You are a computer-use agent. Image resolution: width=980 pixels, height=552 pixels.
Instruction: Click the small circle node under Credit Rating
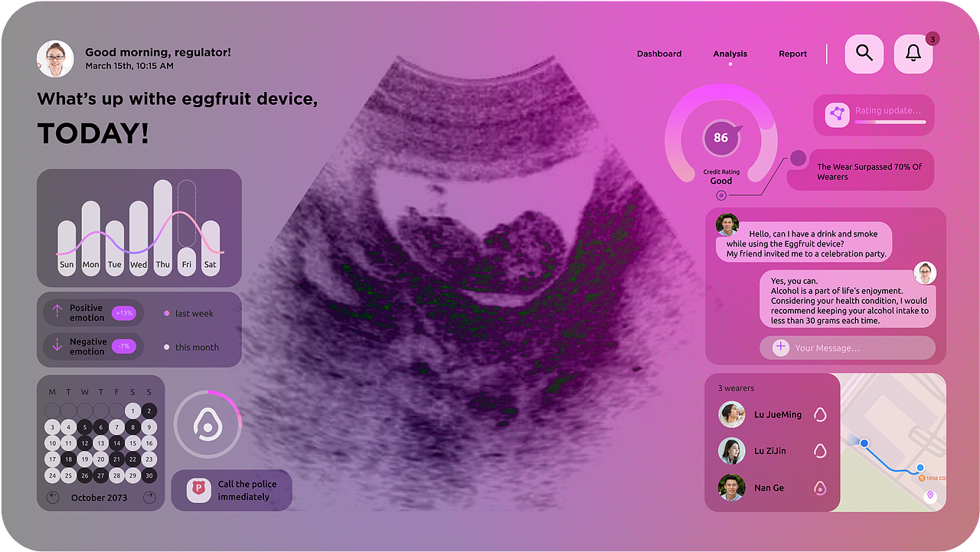pos(721,195)
